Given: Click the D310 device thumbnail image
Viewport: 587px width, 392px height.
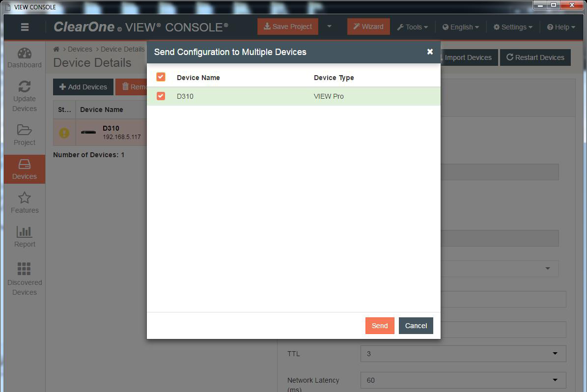Looking at the screenshot, I should [x=88, y=132].
